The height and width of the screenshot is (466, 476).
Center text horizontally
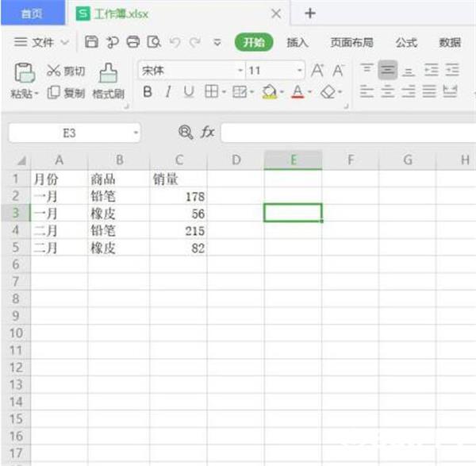pyautogui.click(x=388, y=91)
